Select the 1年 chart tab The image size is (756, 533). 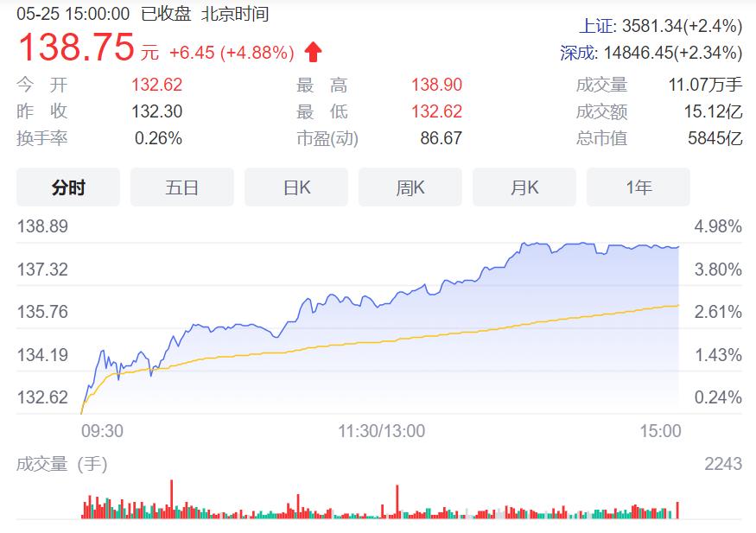coord(638,187)
